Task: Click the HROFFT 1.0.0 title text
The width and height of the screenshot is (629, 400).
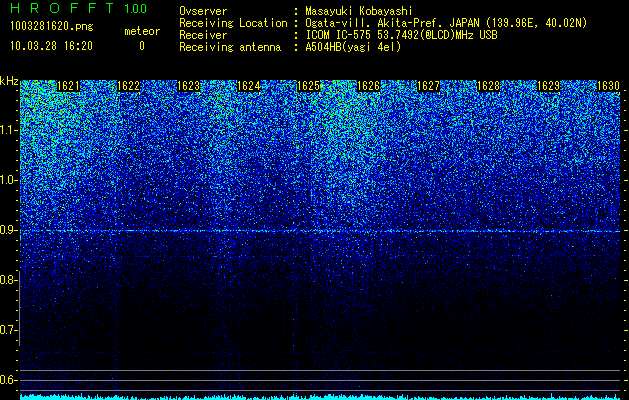Action: (79, 8)
